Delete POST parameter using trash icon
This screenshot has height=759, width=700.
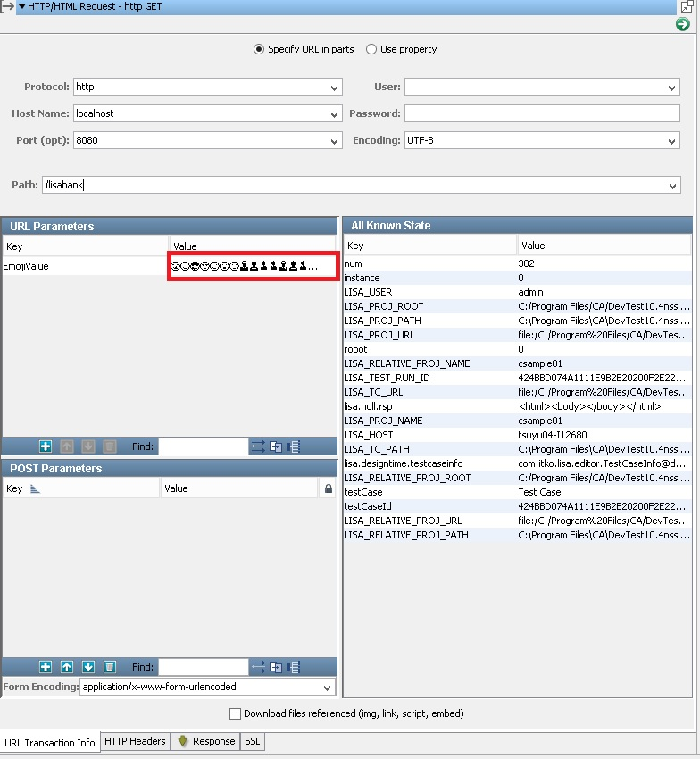[x=110, y=667]
